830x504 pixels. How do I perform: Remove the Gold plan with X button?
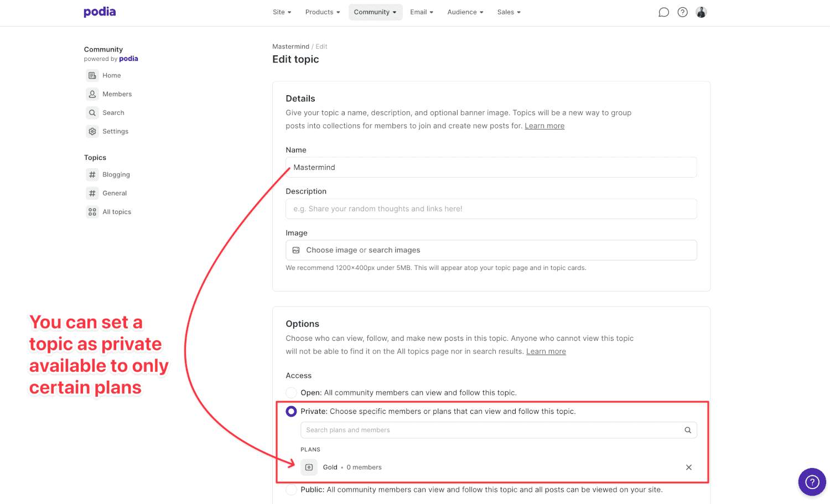[689, 467]
